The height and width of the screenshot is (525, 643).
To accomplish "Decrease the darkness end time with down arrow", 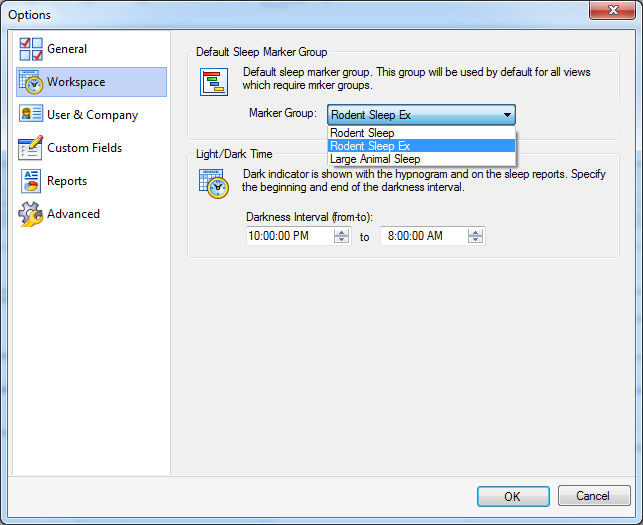I will (475, 240).
